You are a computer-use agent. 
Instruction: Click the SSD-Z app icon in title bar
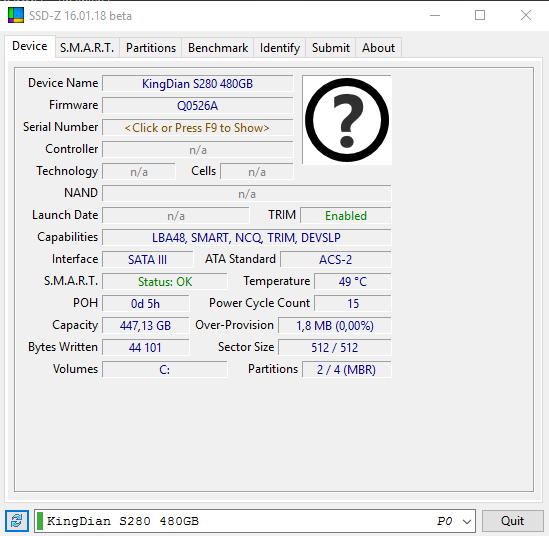pyautogui.click(x=16, y=15)
